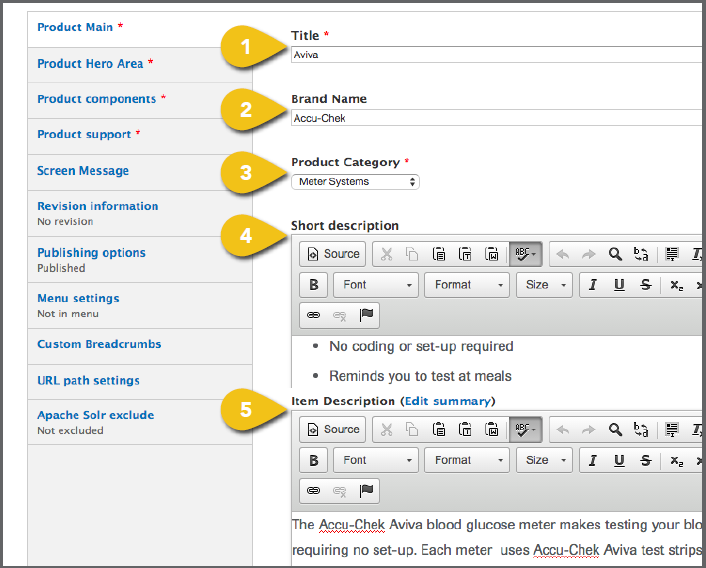Open Size dropdown in Short description editor
706x568 pixels.
544,285
